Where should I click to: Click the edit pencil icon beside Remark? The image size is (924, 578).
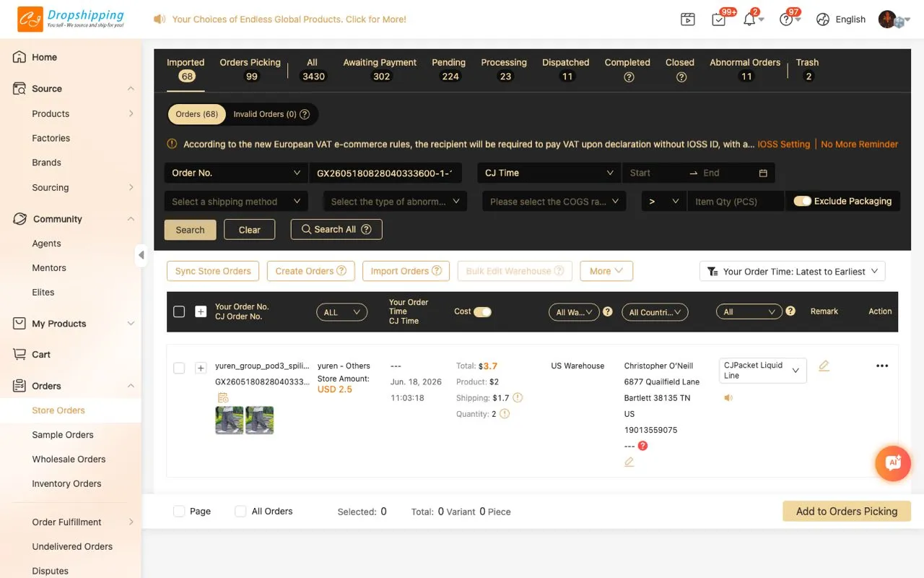824,366
